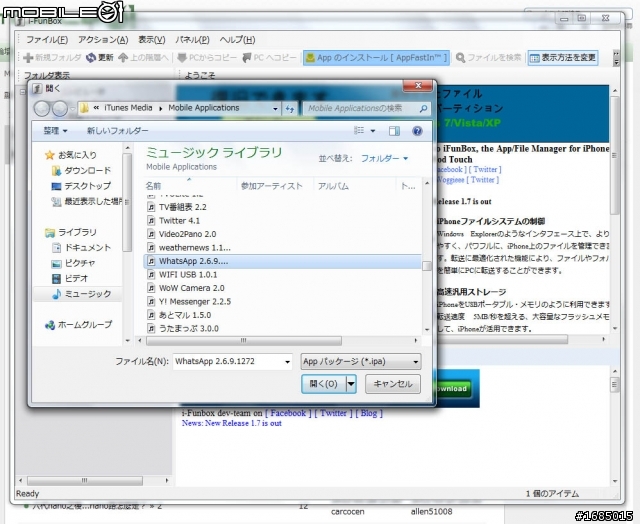The height and width of the screenshot is (524, 640).
Task: Open the ヘルプ(H) menu
Action: point(237,40)
